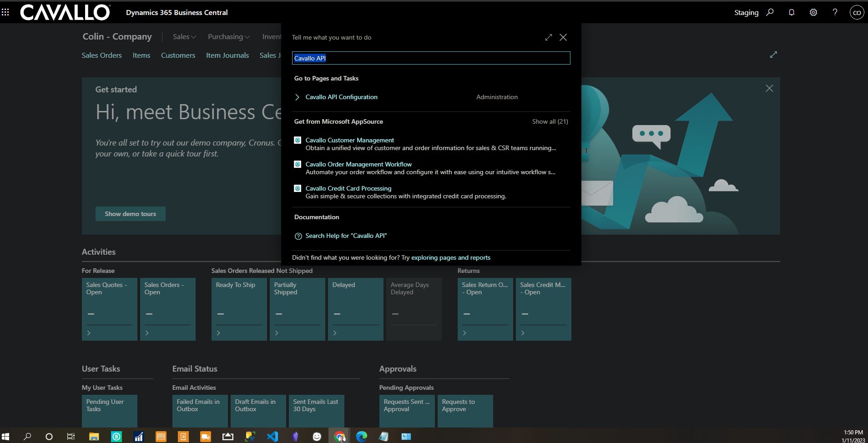Open the user account avatar

(857, 12)
